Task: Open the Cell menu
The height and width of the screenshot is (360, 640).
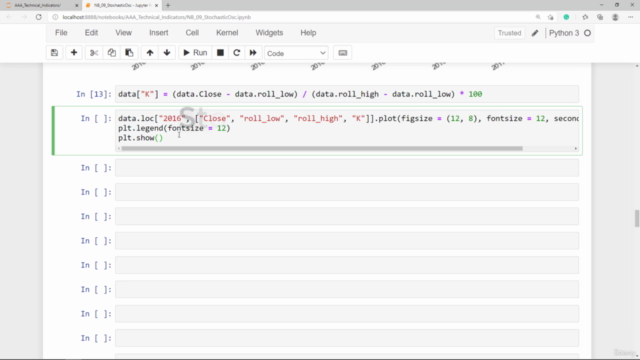Action: [192, 33]
